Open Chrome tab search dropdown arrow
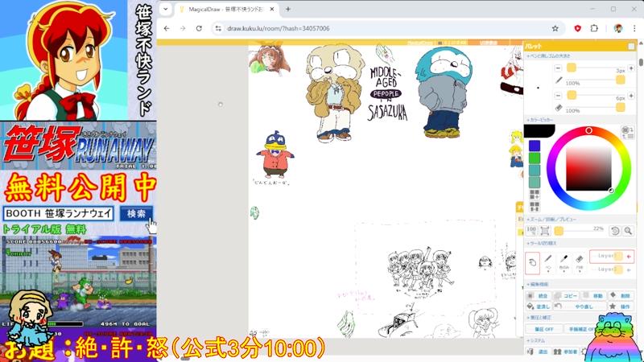 point(166,9)
